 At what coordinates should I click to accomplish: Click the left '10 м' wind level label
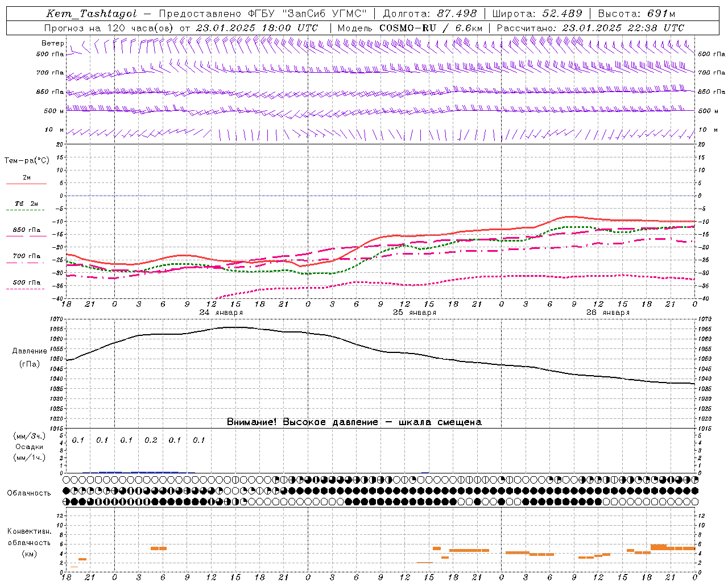click(x=54, y=130)
